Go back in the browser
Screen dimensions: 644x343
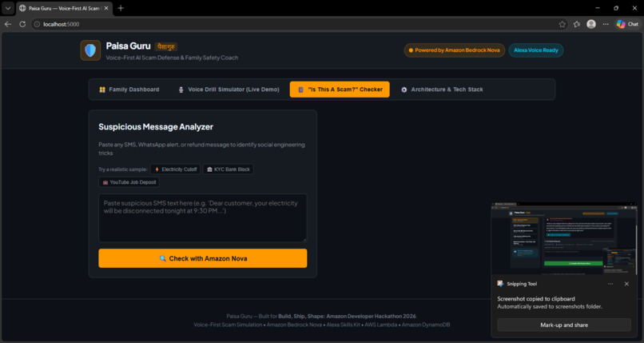pyautogui.click(x=8, y=24)
